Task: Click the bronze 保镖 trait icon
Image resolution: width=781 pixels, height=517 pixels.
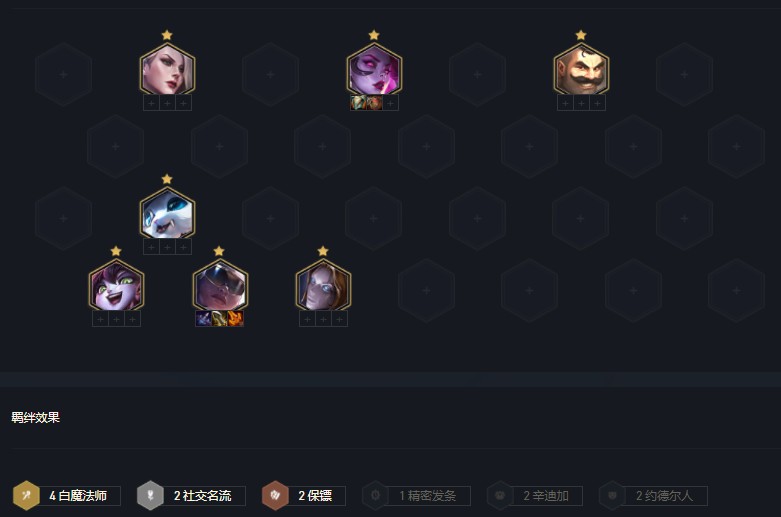Action: [x=275, y=496]
